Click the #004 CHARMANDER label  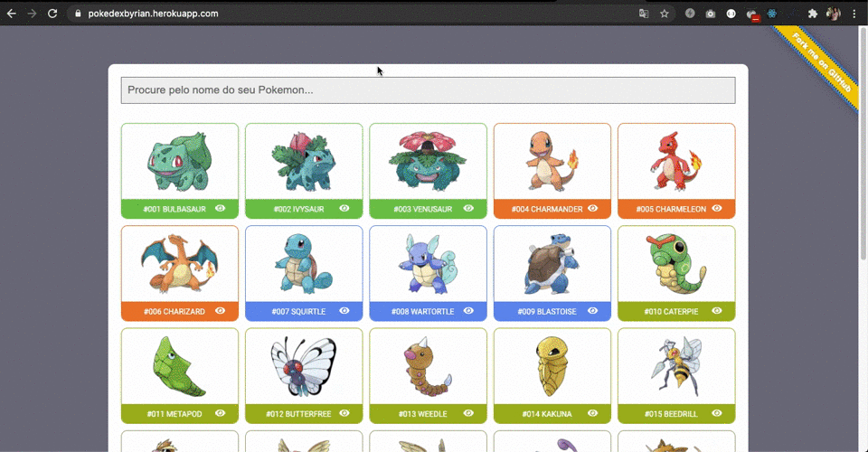point(547,209)
